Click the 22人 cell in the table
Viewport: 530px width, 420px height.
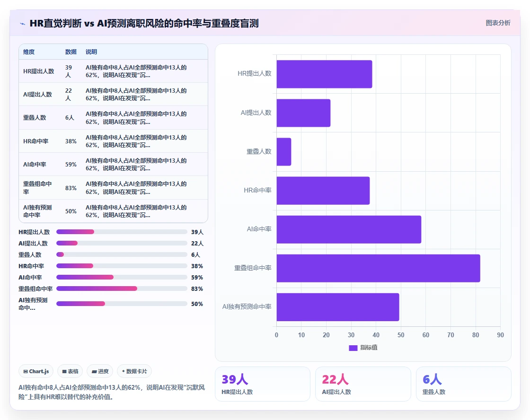pos(69,95)
